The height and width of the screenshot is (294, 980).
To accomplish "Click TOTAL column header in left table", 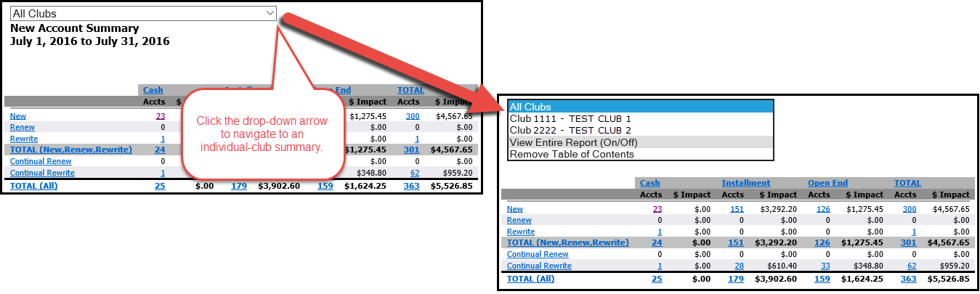I will click(x=410, y=90).
